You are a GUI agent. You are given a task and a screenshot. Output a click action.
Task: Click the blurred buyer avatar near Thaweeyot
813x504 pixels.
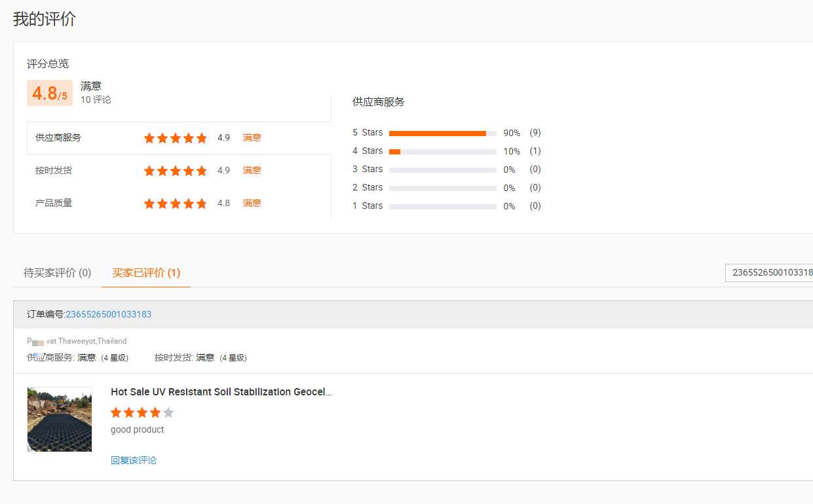click(x=38, y=342)
